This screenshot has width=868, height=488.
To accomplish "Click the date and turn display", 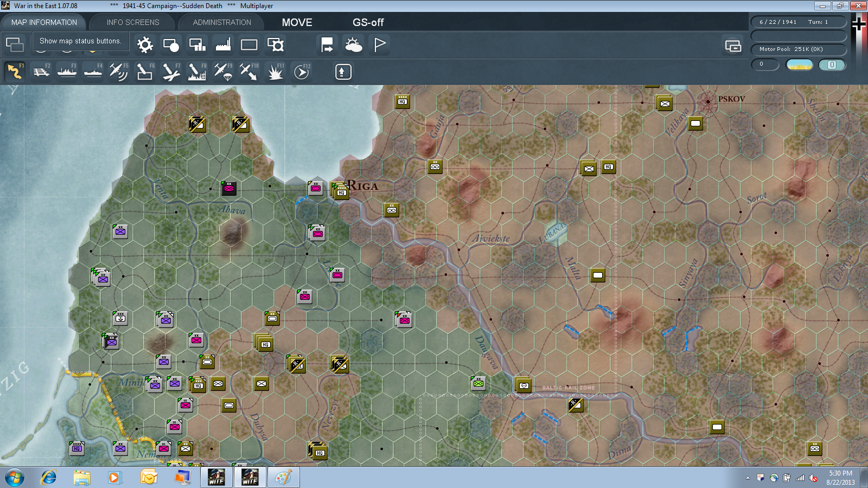I will [x=799, y=22].
